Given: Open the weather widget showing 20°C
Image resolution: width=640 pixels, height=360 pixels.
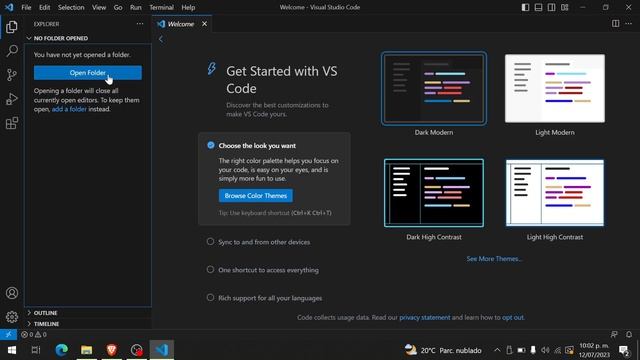Looking at the screenshot, I should click(443, 350).
